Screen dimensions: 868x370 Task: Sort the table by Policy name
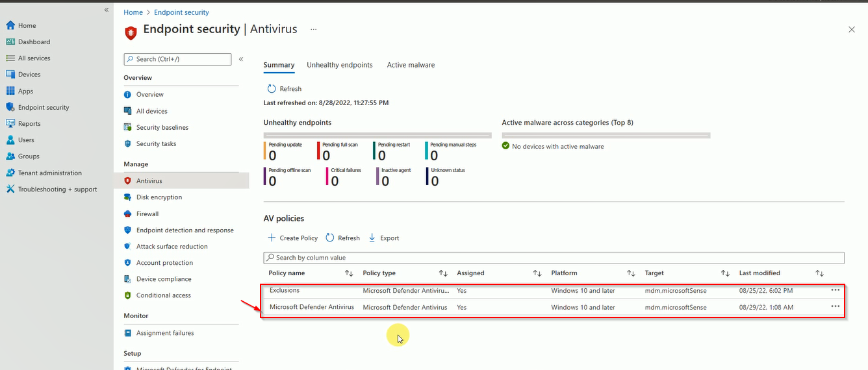click(x=349, y=273)
